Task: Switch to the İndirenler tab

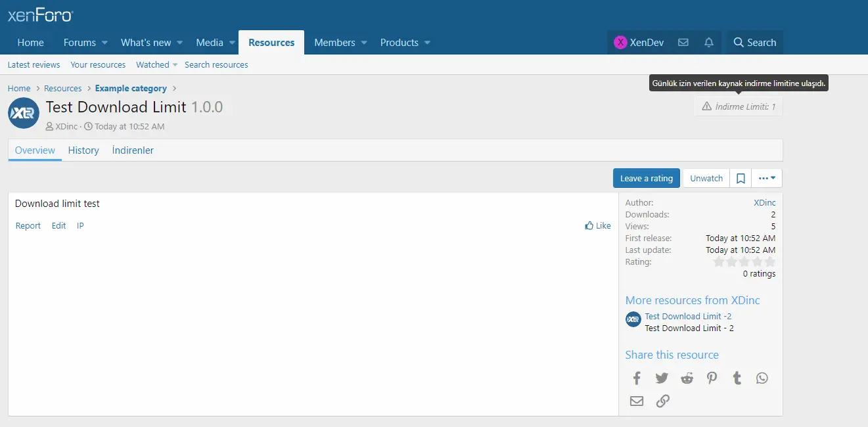Action: pyautogui.click(x=133, y=150)
